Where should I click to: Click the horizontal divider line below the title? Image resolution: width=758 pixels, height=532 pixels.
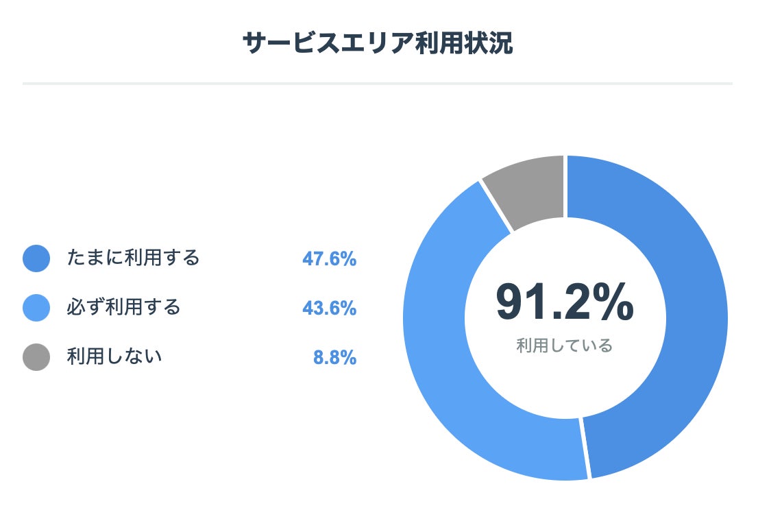pos(378,84)
